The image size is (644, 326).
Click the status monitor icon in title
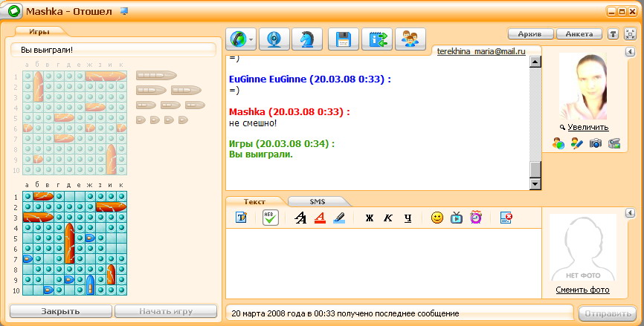[124, 11]
